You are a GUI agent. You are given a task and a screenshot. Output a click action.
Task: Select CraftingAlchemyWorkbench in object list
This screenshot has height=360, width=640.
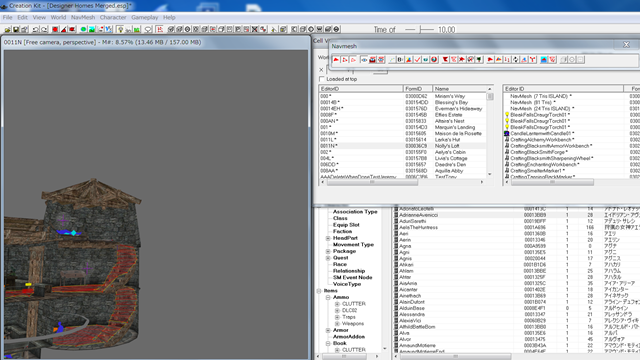542,140
